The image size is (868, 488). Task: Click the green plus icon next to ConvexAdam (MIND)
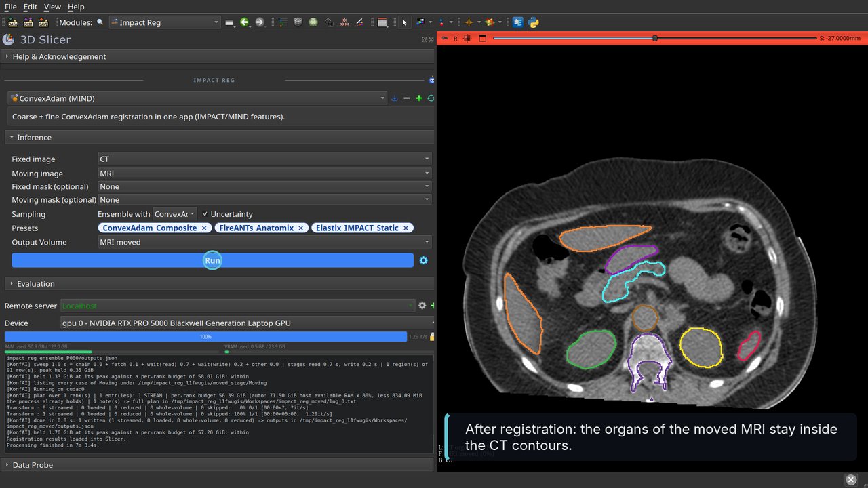(419, 98)
